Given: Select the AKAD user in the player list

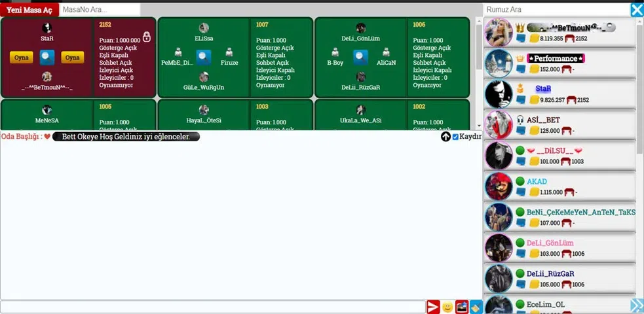Looking at the screenshot, I should [537, 181].
